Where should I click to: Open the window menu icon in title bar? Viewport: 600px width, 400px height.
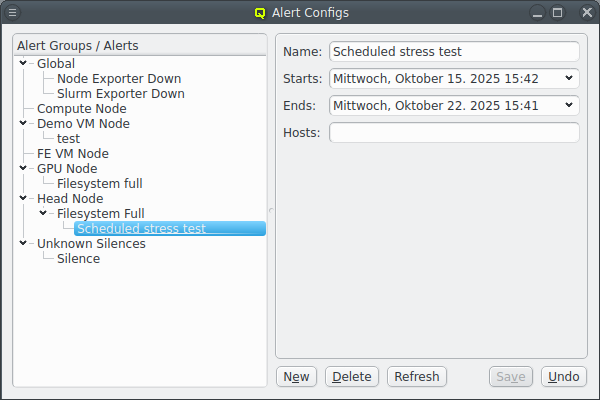point(12,13)
